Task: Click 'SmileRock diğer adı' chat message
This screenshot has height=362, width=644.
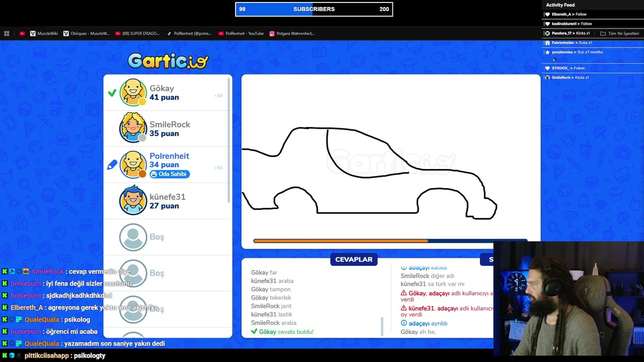Action: tap(427, 276)
